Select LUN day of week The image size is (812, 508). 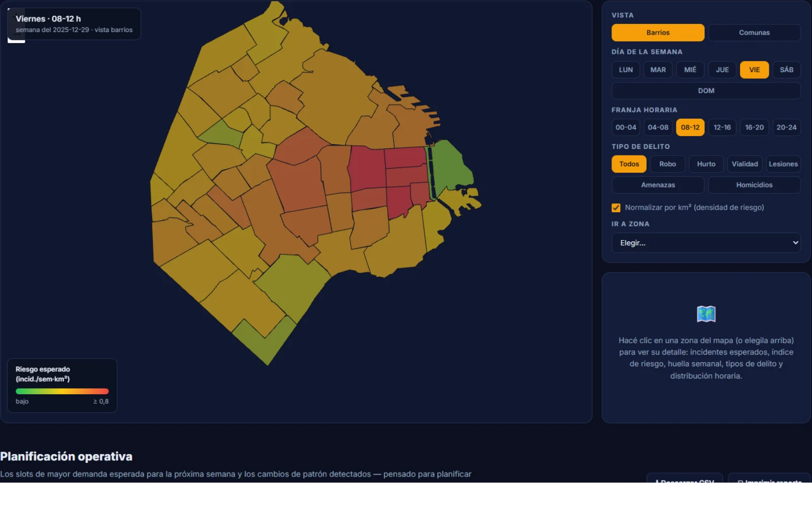click(x=626, y=70)
